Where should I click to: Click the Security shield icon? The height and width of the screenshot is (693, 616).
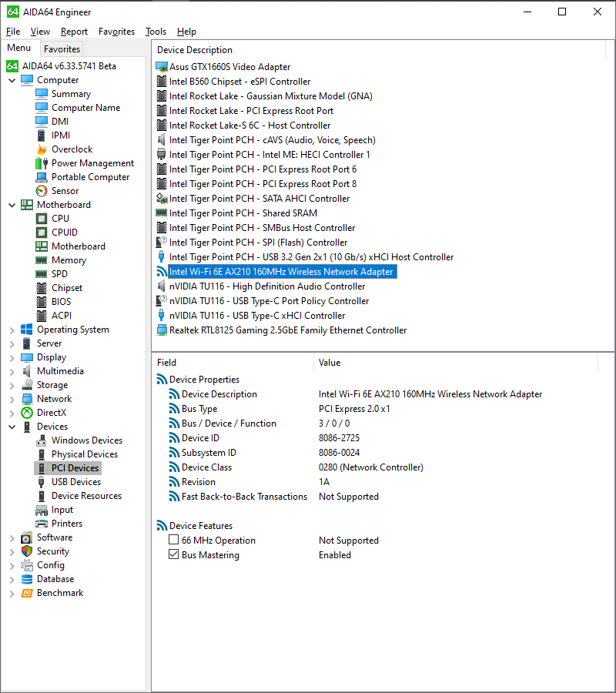pyautogui.click(x=27, y=551)
